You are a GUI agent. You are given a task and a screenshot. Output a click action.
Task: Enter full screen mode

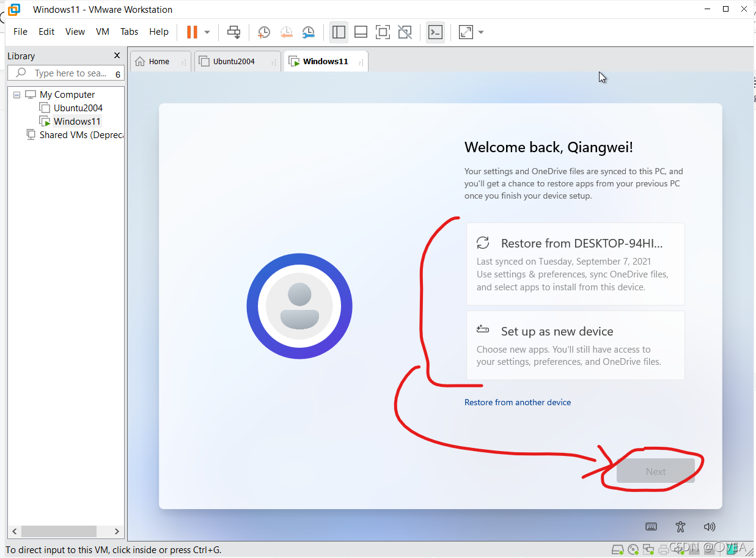coord(383,32)
